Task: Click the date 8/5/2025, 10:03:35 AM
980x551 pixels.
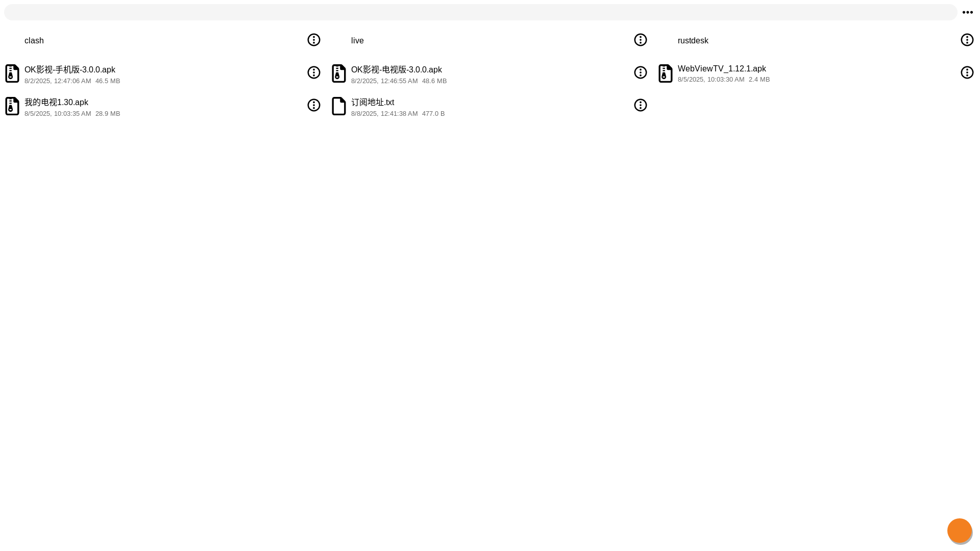Action: [58, 114]
